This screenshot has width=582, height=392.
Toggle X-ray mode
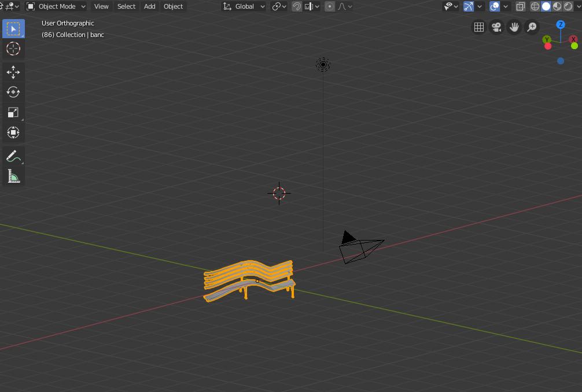[520, 6]
